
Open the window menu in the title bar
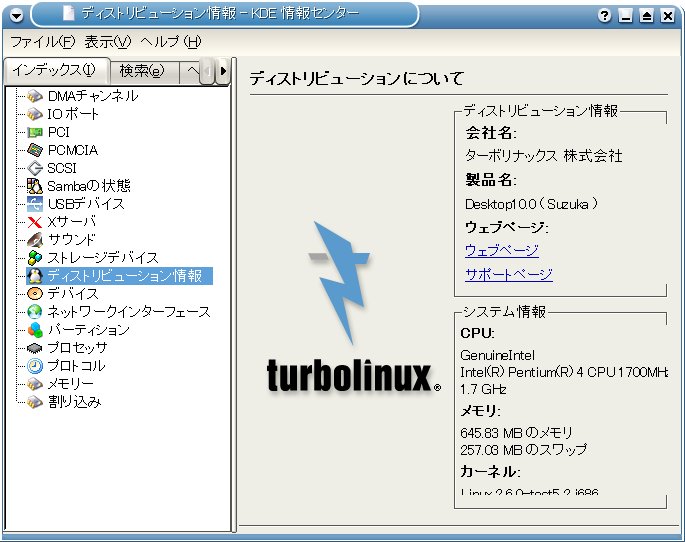coord(17,16)
